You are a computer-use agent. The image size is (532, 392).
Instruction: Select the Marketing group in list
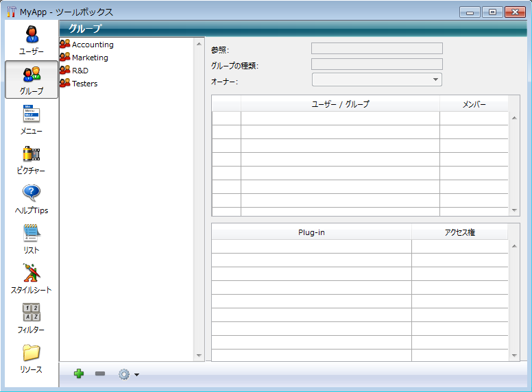point(89,58)
